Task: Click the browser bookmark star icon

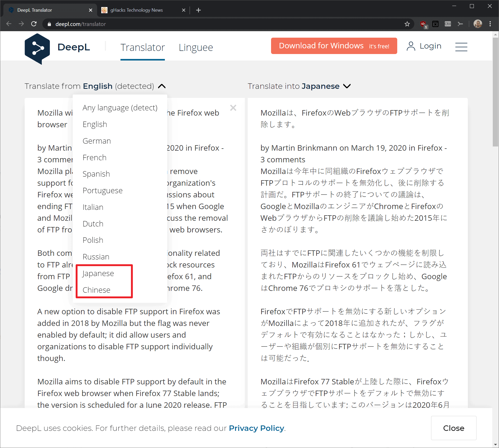Action: (x=407, y=24)
